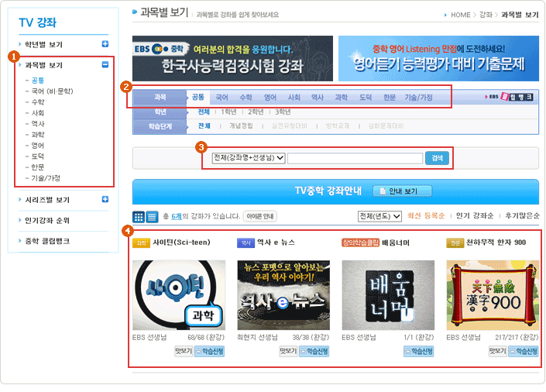Open 천하무적 한자 900 course thumbnail

pyautogui.click(x=493, y=295)
